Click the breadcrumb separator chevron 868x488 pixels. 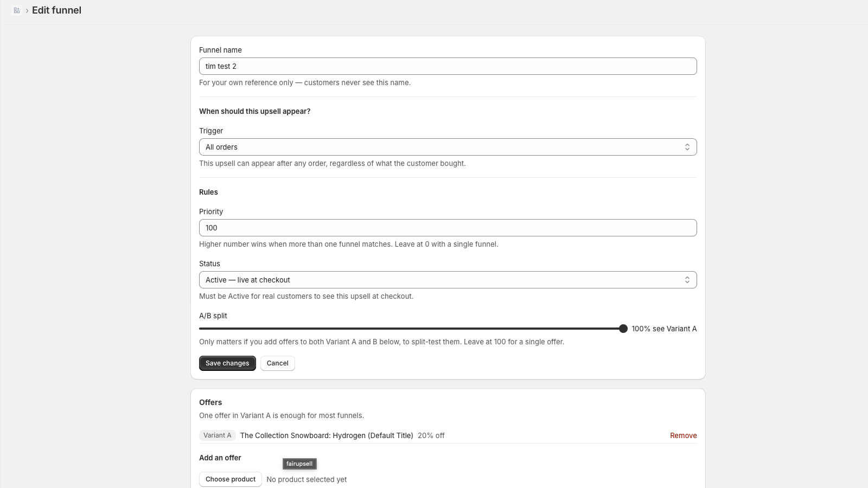[27, 10]
